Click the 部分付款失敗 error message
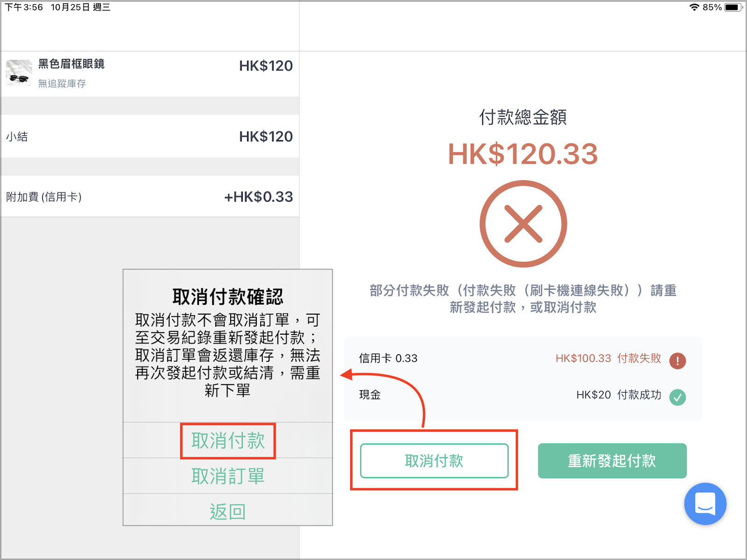747x560 pixels. (523, 299)
